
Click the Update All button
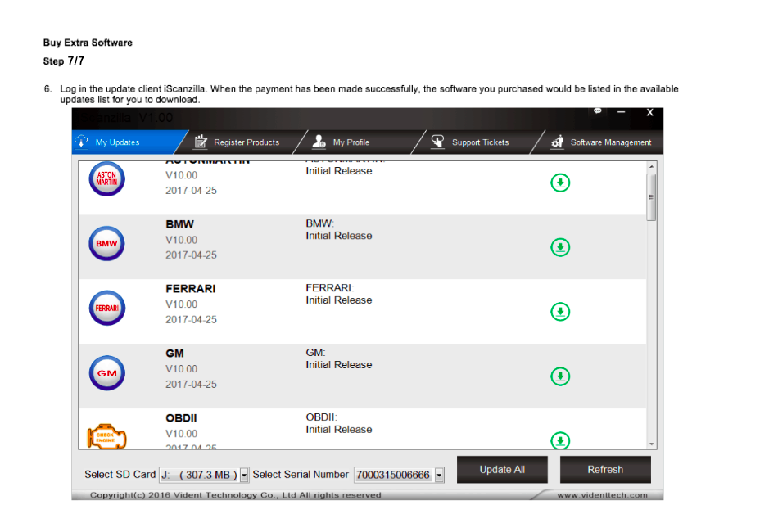coord(502,470)
